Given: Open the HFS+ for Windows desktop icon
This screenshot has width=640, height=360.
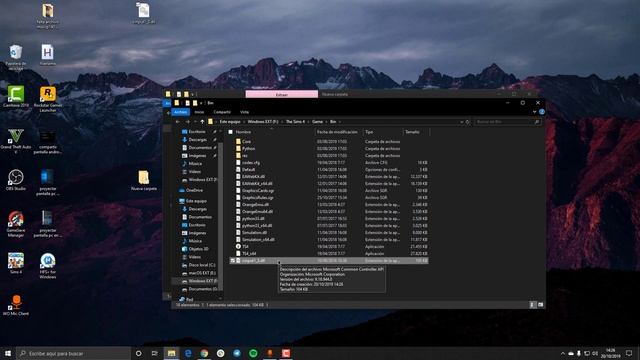Looking at the screenshot, I should tap(48, 266).
